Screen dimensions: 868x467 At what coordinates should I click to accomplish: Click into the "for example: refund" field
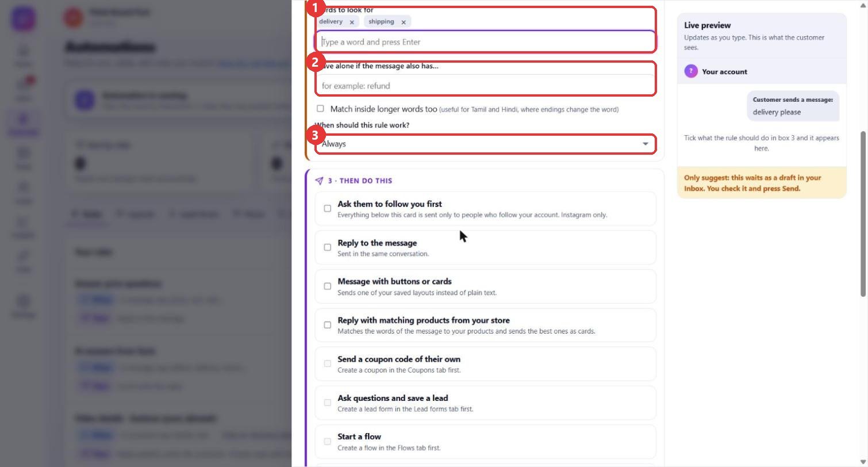[485, 86]
